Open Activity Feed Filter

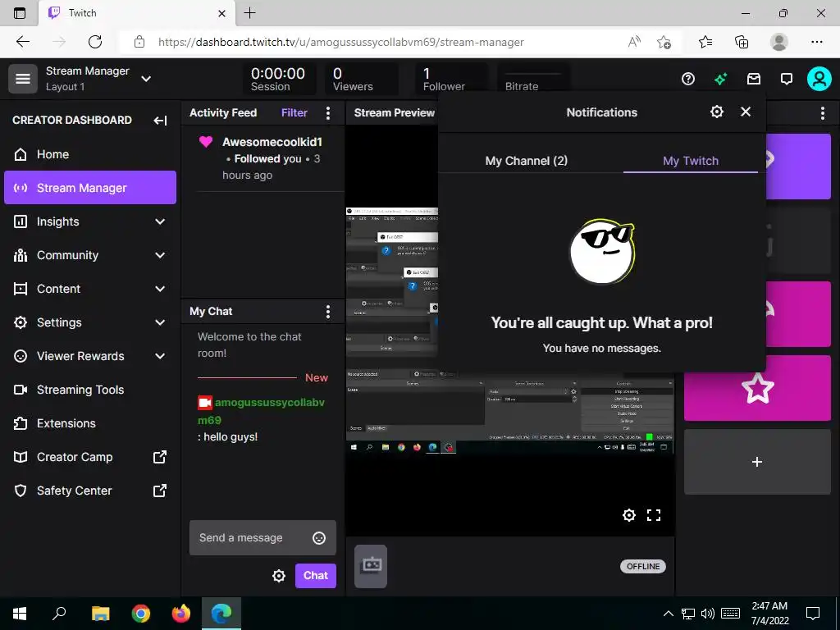point(294,112)
